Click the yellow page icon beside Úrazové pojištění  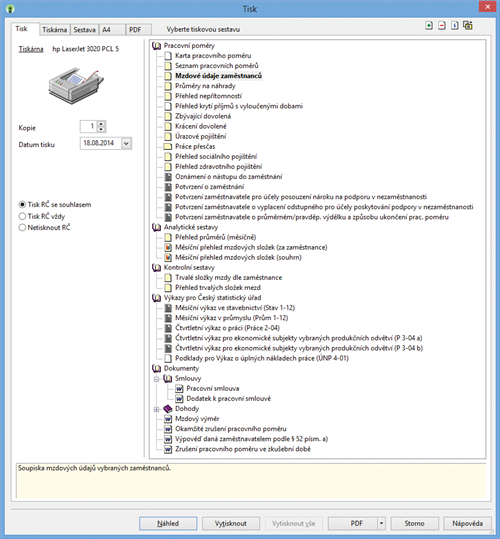pos(168,136)
